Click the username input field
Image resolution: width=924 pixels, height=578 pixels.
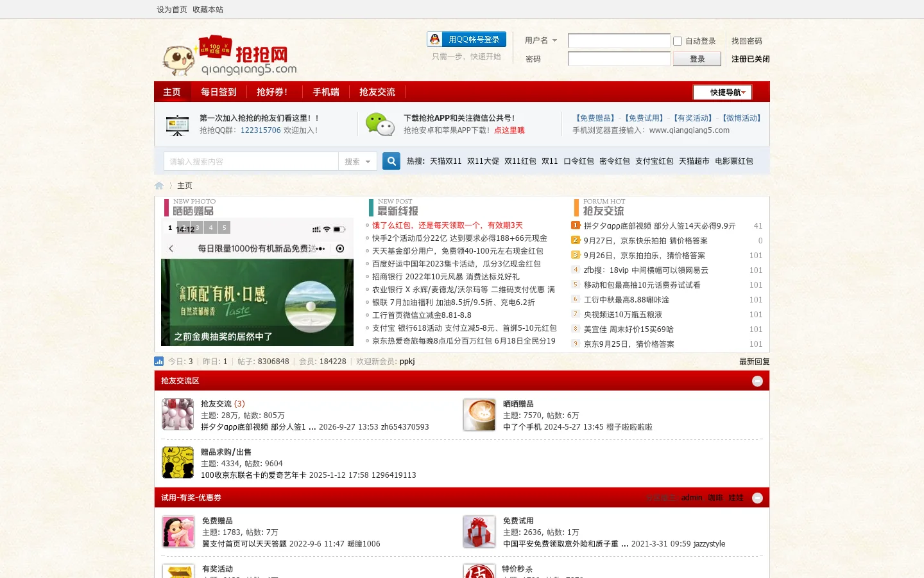pyautogui.click(x=619, y=41)
